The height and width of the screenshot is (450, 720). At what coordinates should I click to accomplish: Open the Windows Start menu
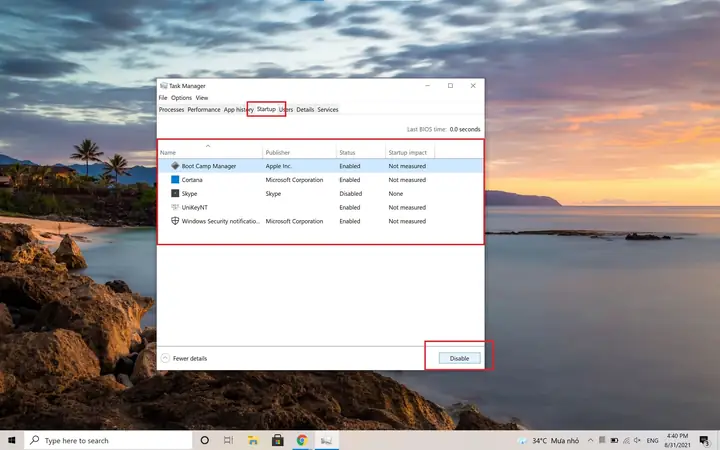pos(11,440)
